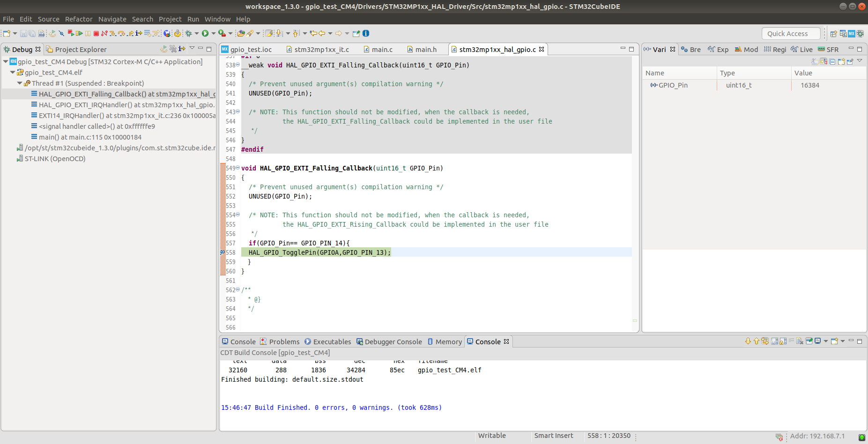Select the GPIO_Pin variable row
This screenshot has height=444, width=868.
[x=754, y=85]
